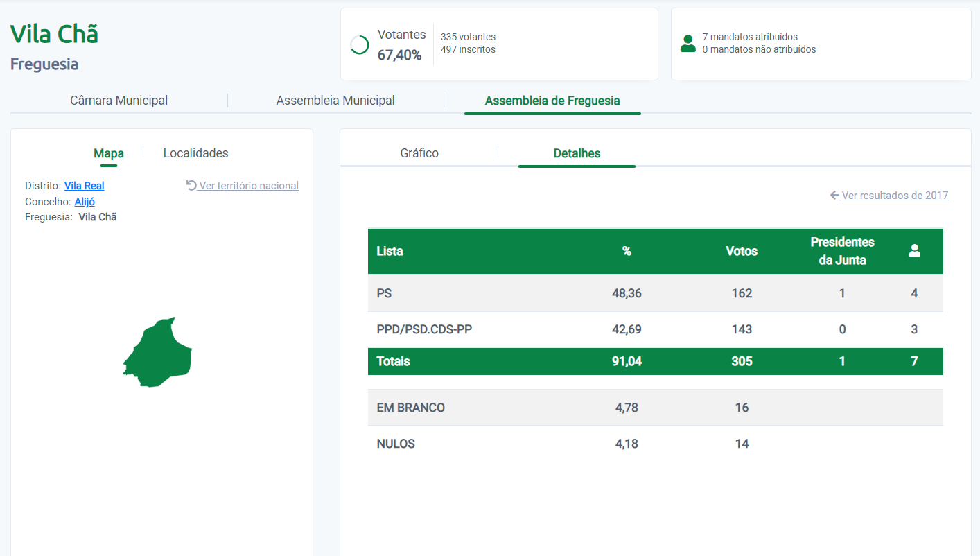Screen dimensions: 980x556
Task: Follow the Alijó concelho link
Action: (x=85, y=202)
